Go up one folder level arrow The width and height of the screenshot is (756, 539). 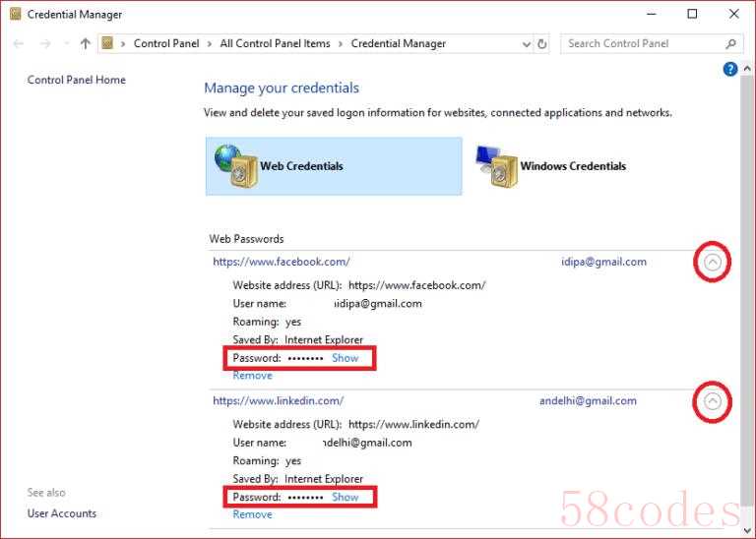[x=86, y=44]
